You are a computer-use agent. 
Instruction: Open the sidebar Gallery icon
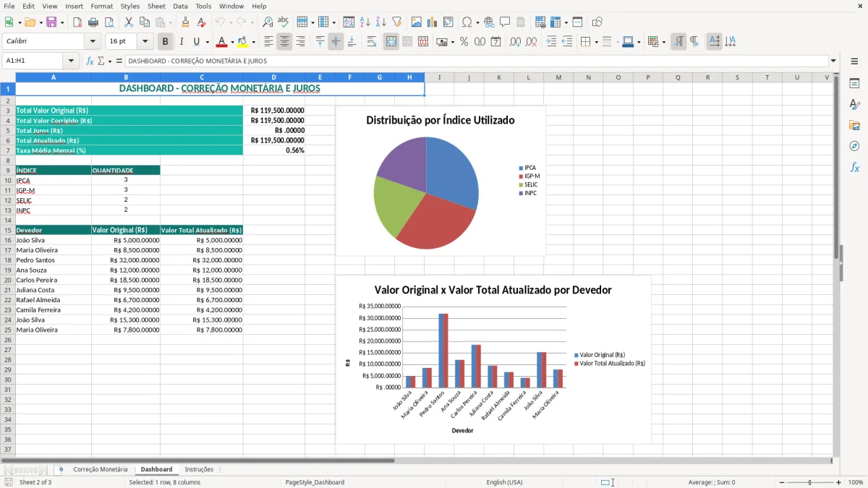pyautogui.click(x=854, y=126)
